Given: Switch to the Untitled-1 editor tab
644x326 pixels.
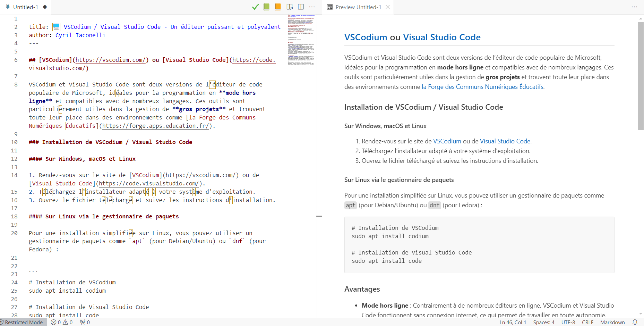Looking at the screenshot, I should (26, 7).
